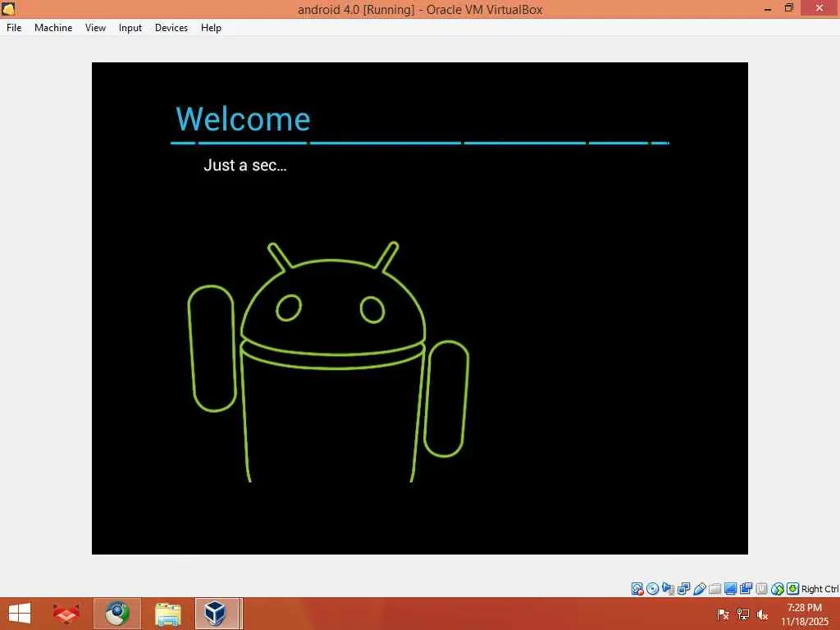Open the red fox app on taskbar

point(66,614)
